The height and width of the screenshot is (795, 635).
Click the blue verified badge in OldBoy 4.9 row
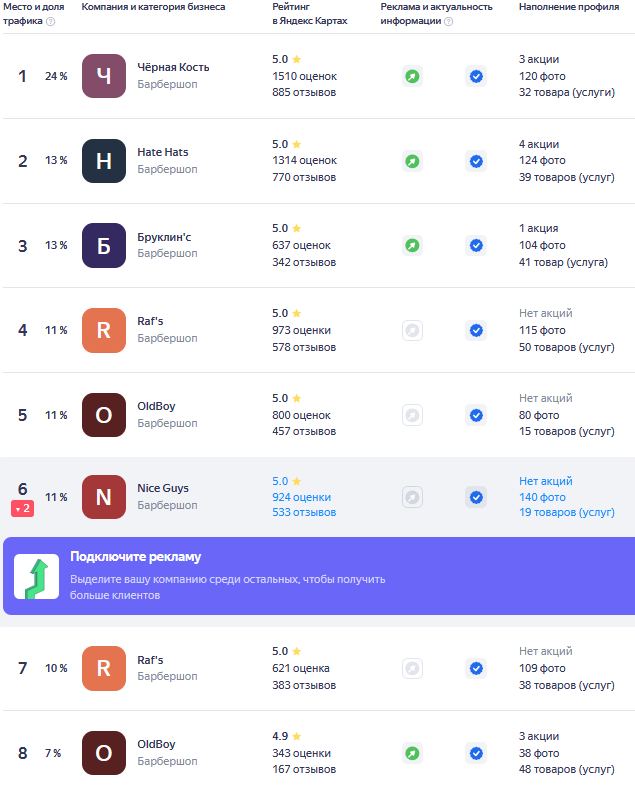coord(476,753)
